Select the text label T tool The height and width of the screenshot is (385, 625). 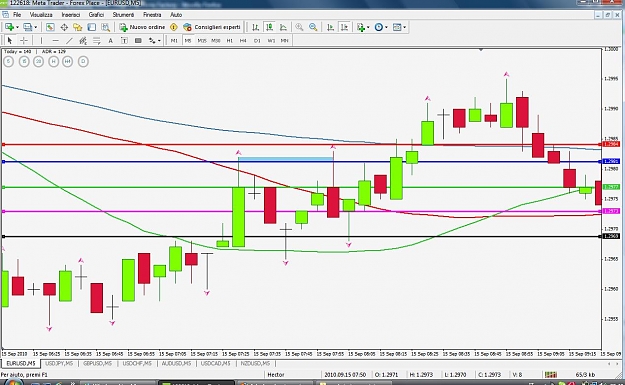124,40
